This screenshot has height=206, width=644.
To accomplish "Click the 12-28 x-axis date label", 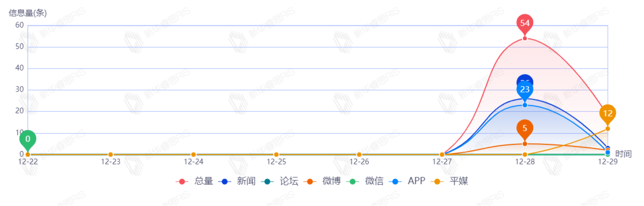I will pyautogui.click(x=525, y=162).
